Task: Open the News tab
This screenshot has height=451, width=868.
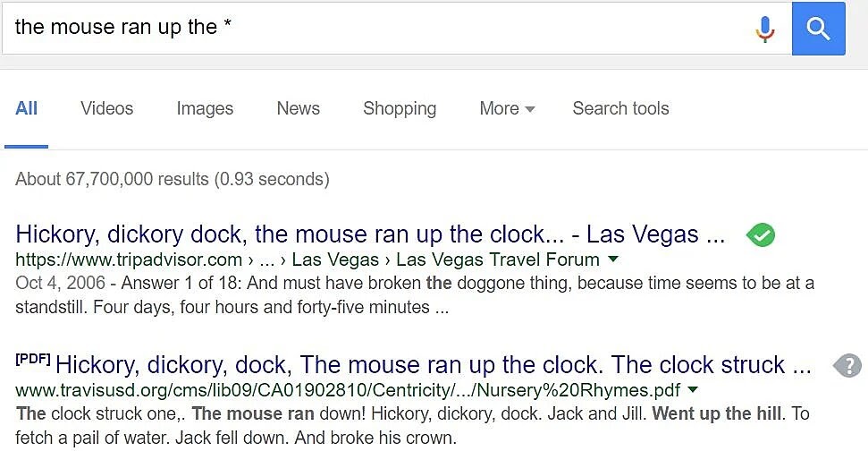Action: click(298, 108)
